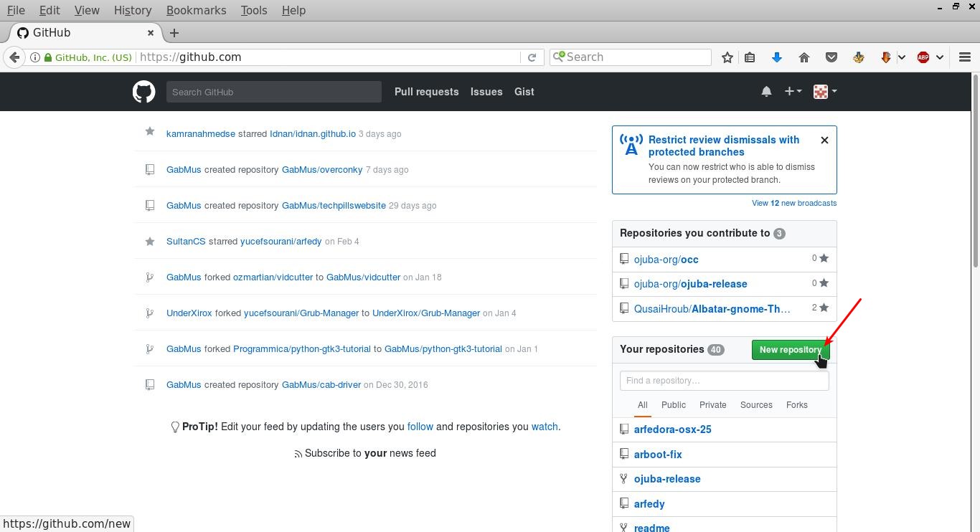Click the follow link in ProTip

tap(420, 427)
